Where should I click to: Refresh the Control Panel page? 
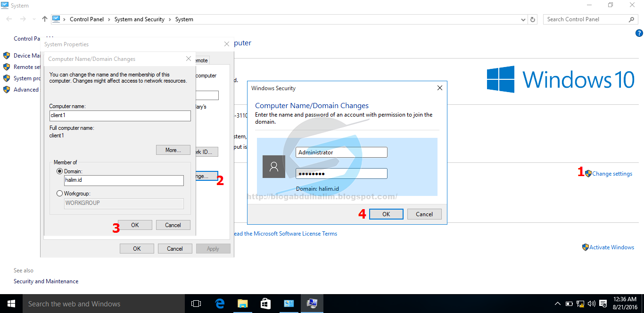point(533,19)
